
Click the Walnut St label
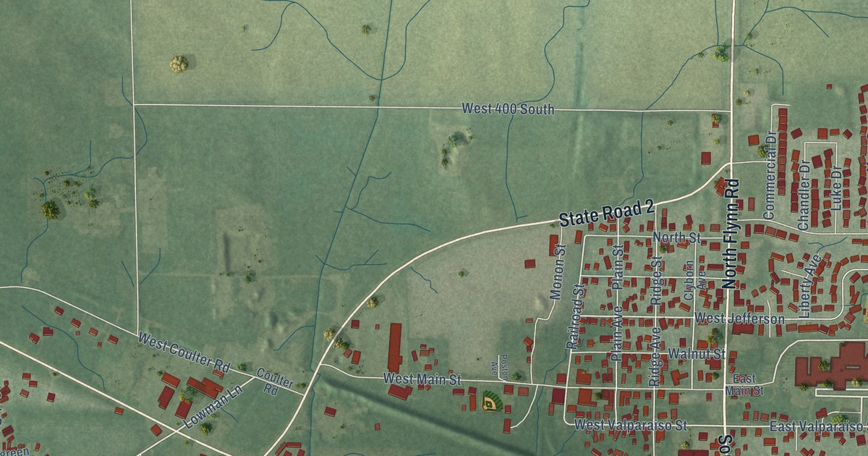point(697,354)
